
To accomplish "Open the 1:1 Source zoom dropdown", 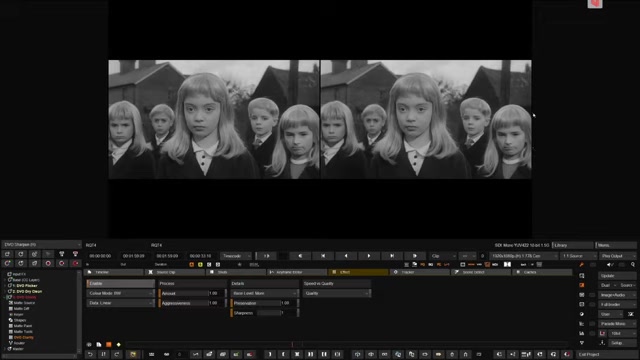I will (x=578, y=256).
